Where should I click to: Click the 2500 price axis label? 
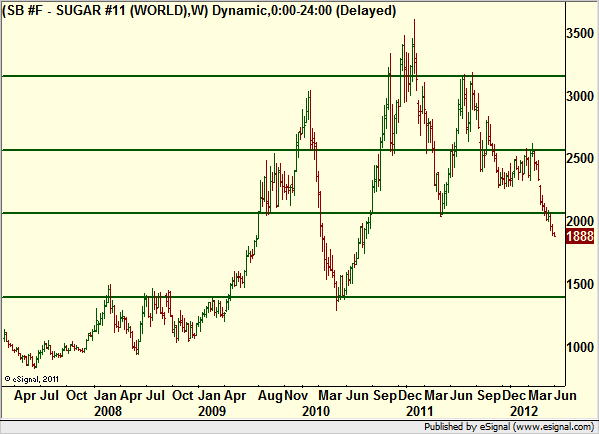[580, 159]
